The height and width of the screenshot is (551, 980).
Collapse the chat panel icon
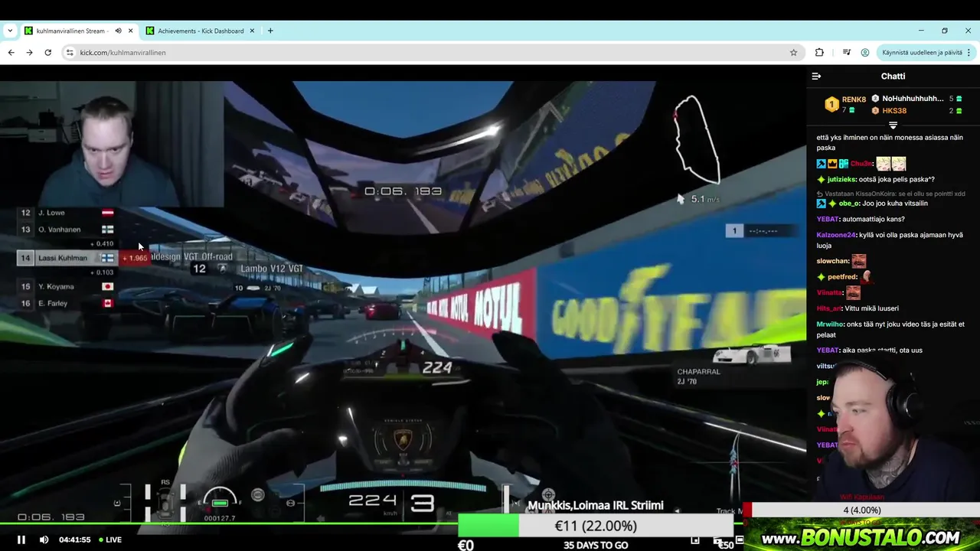click(x=816, y=77)
